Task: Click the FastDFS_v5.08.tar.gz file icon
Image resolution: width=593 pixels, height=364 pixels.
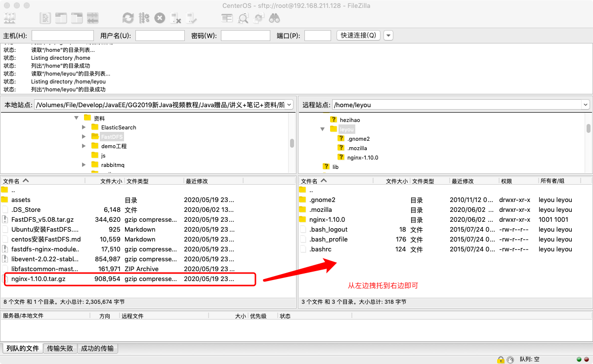Action: pos(5,219)
